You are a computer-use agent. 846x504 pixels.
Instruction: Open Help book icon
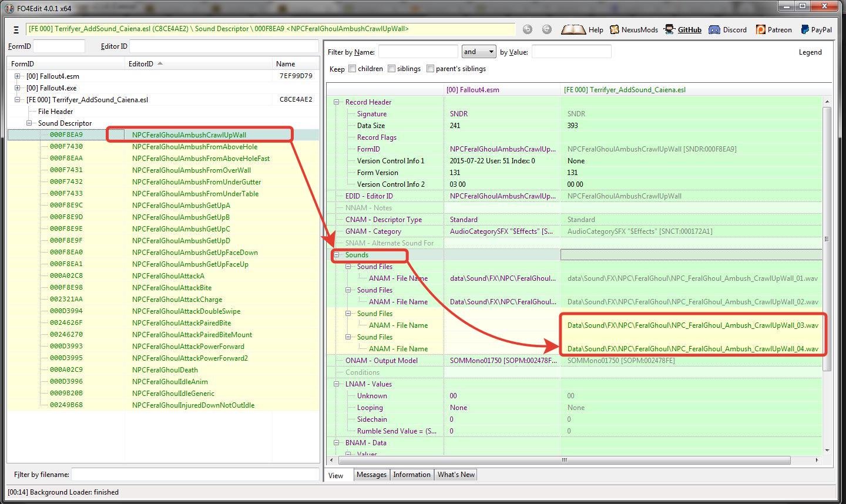(x=573, y=29)
